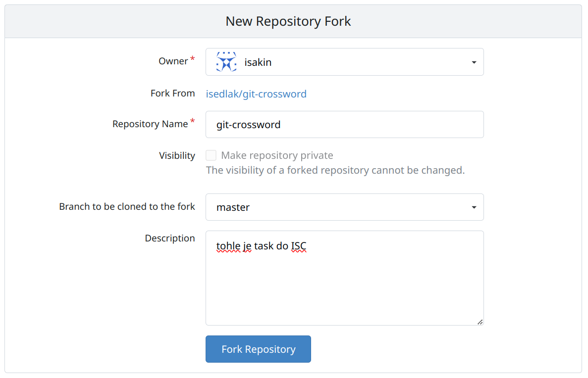Screen dimensions: 588x378
Task: Select the isakin owner name text
Action: pos(258,62)
